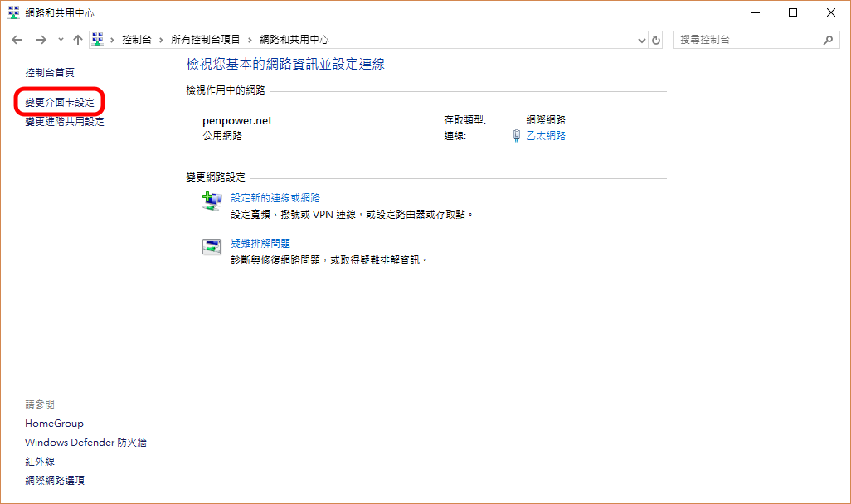The width and height of the screenshot is (851, 504).
Task: Open Windows Defender 防火牆 link
Action: coord(85,443)
